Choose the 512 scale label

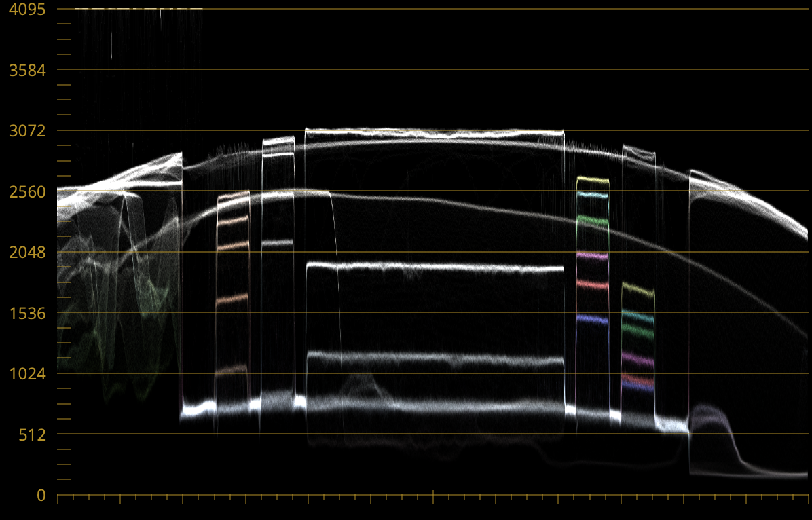tap(32, 434)
